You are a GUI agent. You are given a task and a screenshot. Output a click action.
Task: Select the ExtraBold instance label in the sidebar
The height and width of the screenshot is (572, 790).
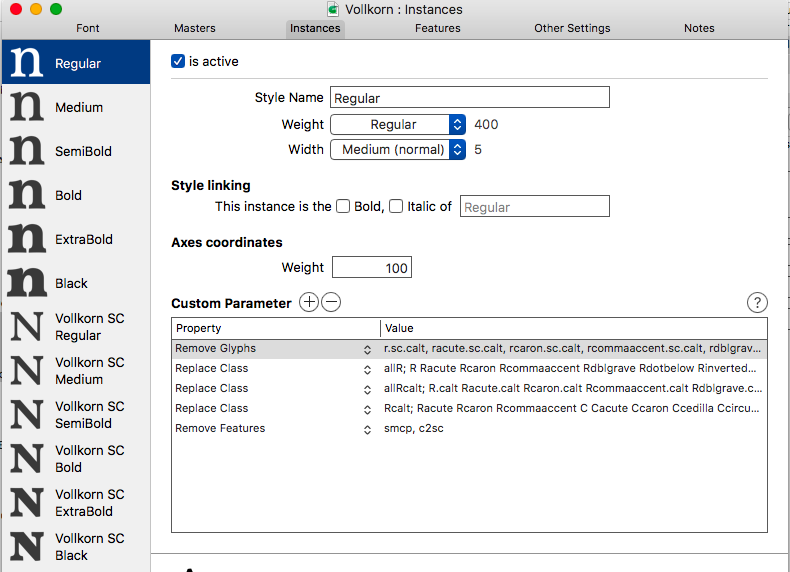pyautogui.click(x=84, y=239)
